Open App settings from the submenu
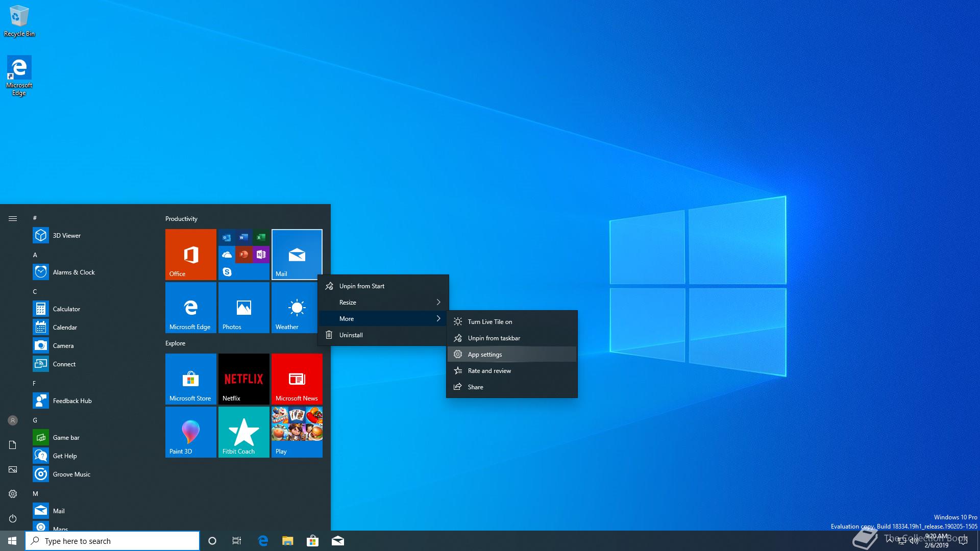Viewport: 980px width, 551px height. [512, 355]
